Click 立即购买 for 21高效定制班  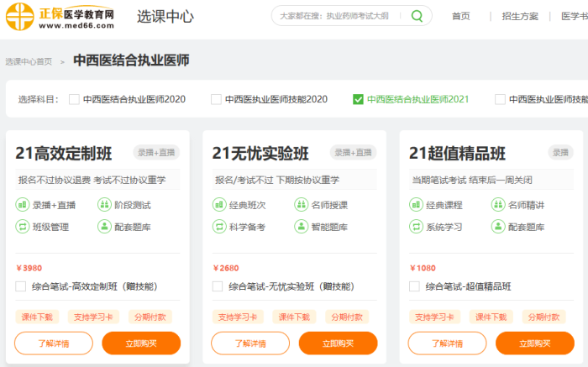[141, 343]
